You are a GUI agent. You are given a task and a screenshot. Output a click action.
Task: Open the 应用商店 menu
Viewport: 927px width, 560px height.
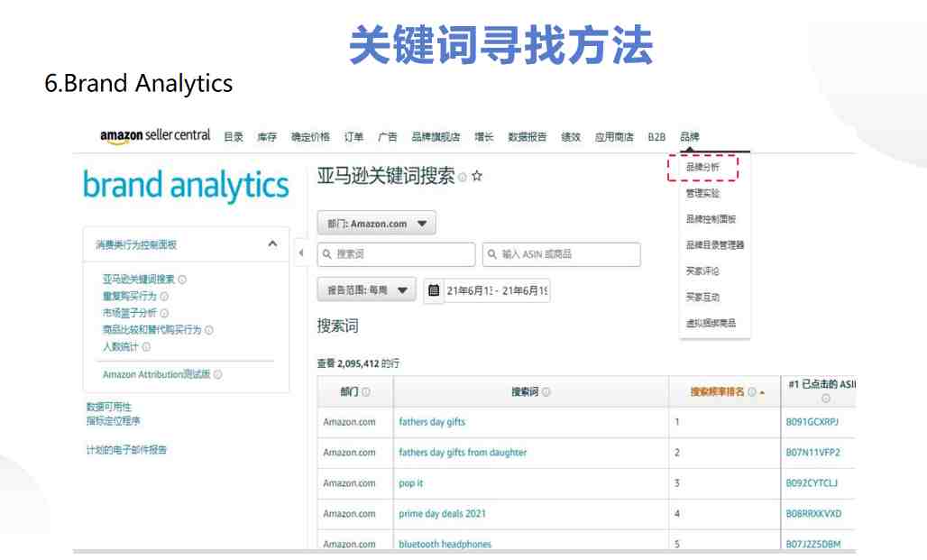coord(614,136)
